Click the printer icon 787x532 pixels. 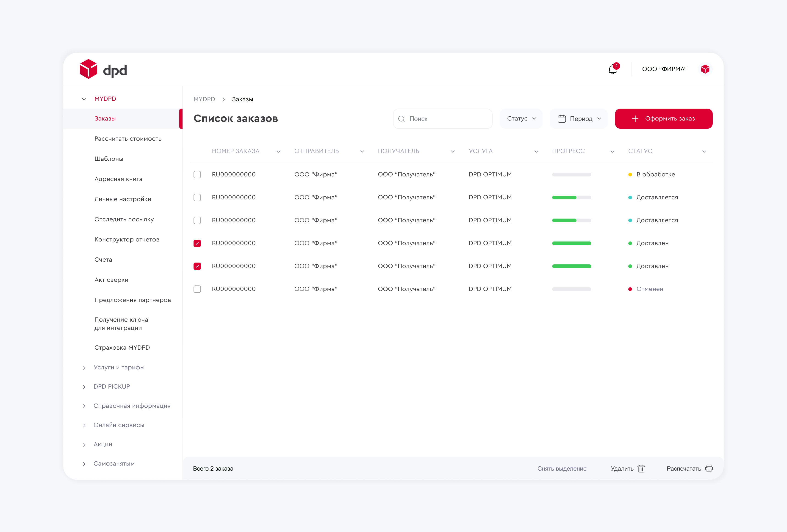pos(709,468)
